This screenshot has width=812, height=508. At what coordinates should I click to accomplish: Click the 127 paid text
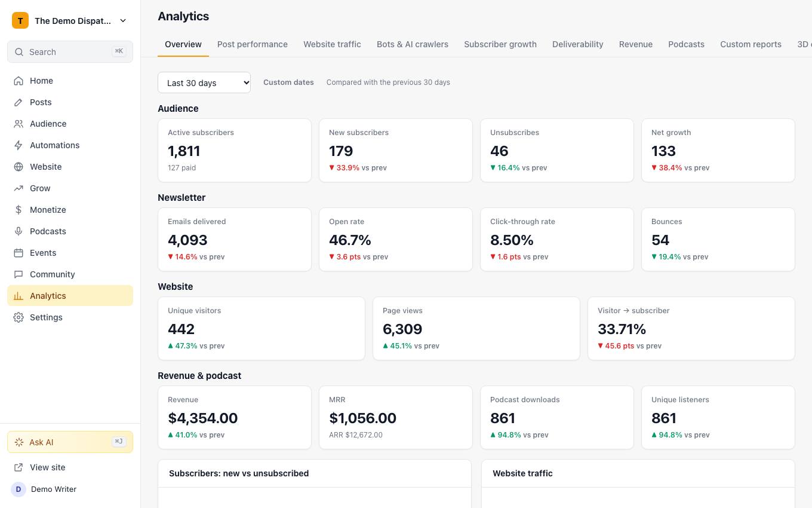point(182,168)
